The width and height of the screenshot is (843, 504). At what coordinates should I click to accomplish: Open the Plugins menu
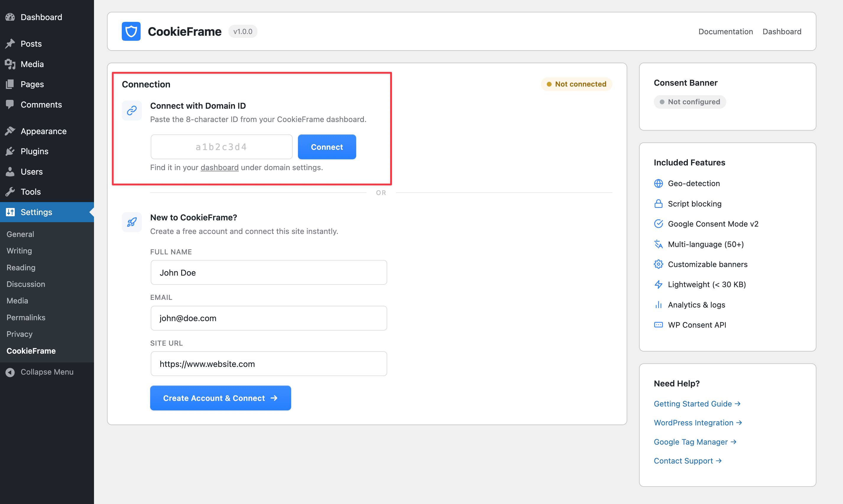47,151
